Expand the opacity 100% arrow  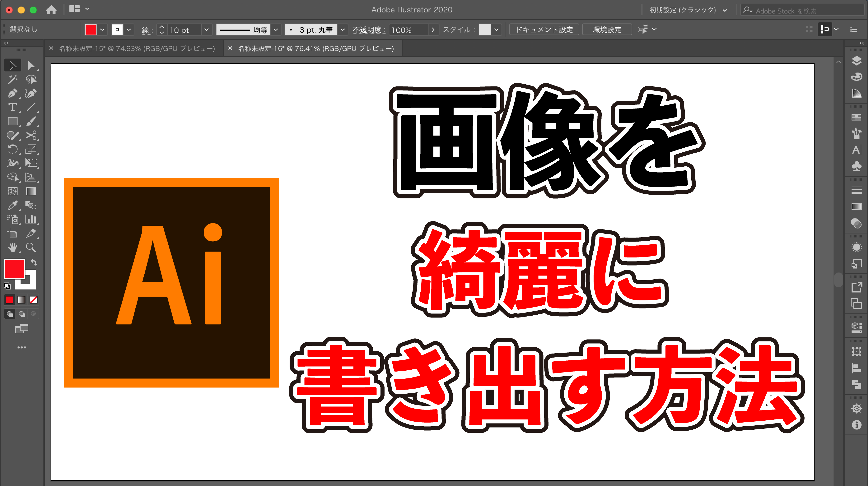[x=433, y=30]
